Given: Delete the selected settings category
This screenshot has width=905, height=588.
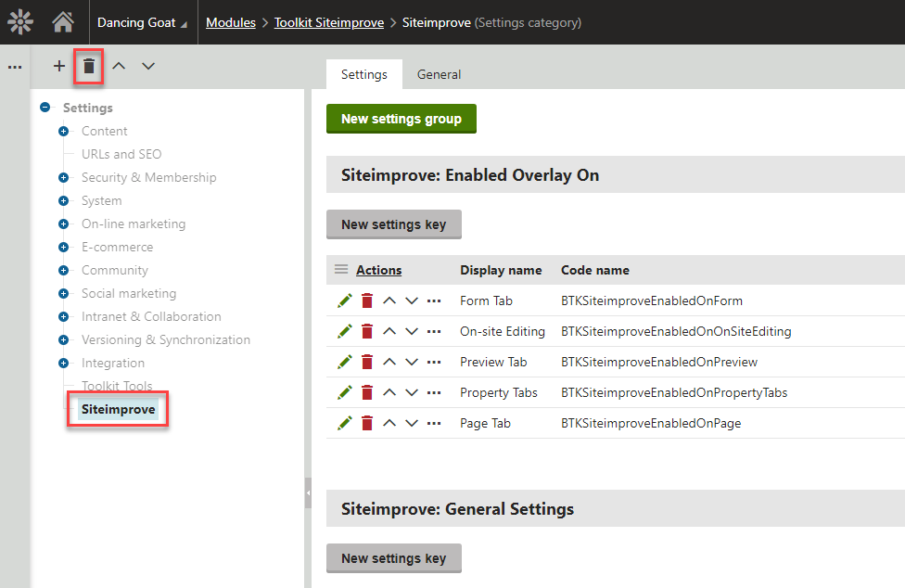Looking at the screenshot, I should point(88,67).
